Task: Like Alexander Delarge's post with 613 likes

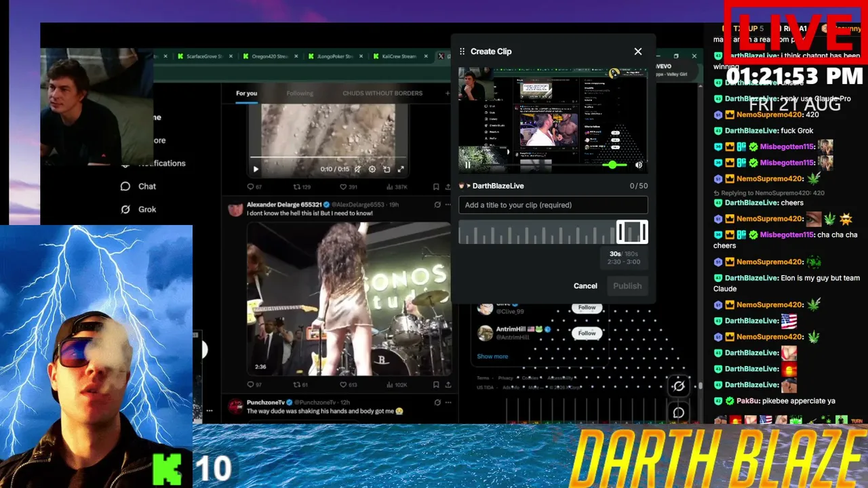Action: [x=349, y=385]
